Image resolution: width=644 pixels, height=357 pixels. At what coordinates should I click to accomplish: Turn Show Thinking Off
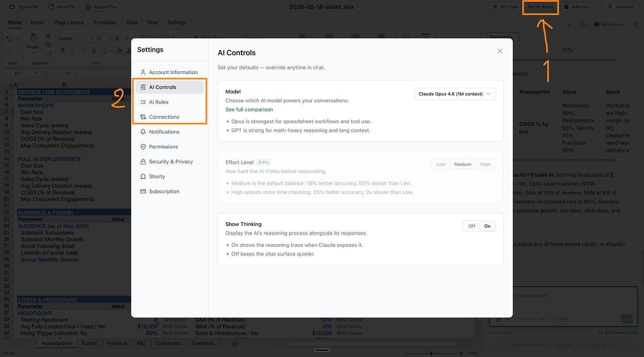472,226
